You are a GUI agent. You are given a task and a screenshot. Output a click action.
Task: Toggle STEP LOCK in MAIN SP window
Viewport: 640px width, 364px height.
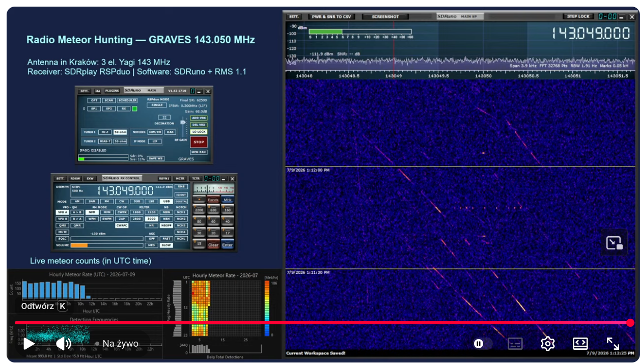578,16
